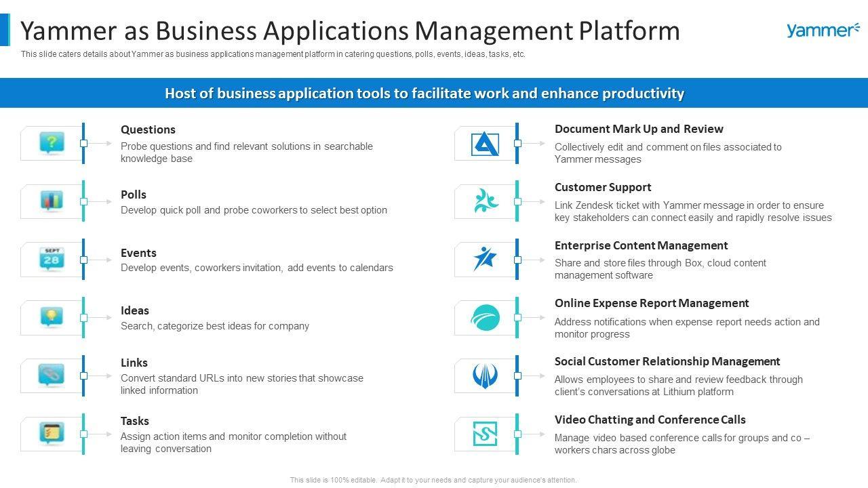Click the Document Mark Up and Review icon

coord(486,144)
